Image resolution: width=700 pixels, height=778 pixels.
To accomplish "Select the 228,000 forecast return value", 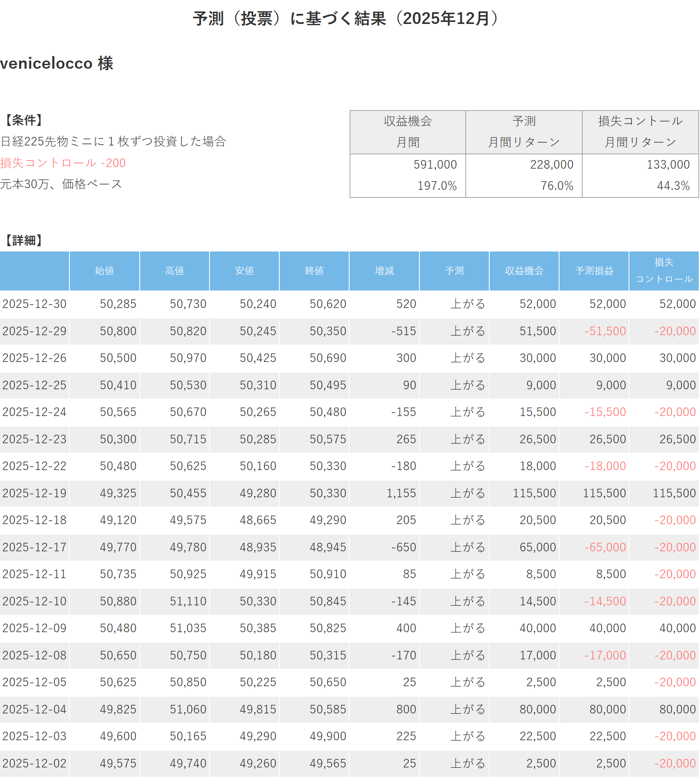I will pyautogui.click(x=551, y=165).
